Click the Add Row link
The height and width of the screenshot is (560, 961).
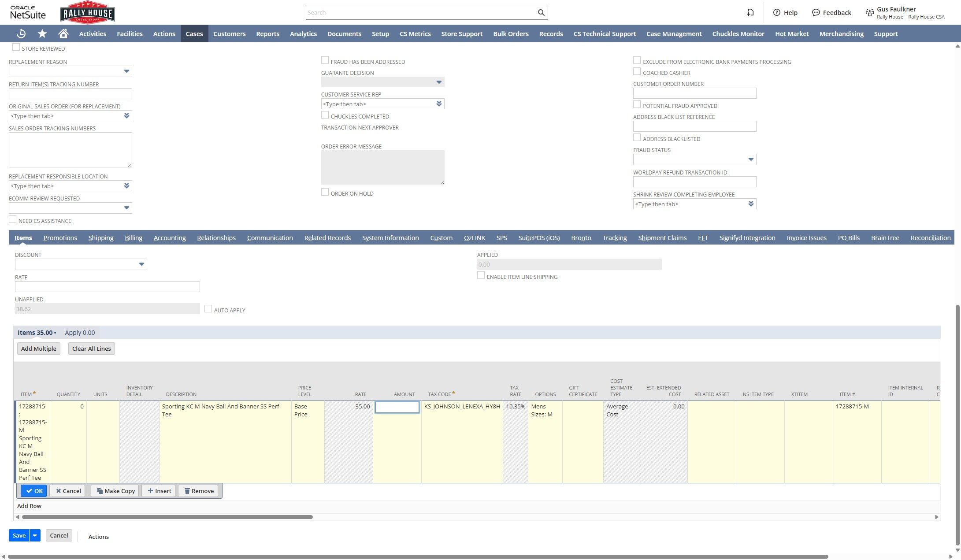point(29,506)
